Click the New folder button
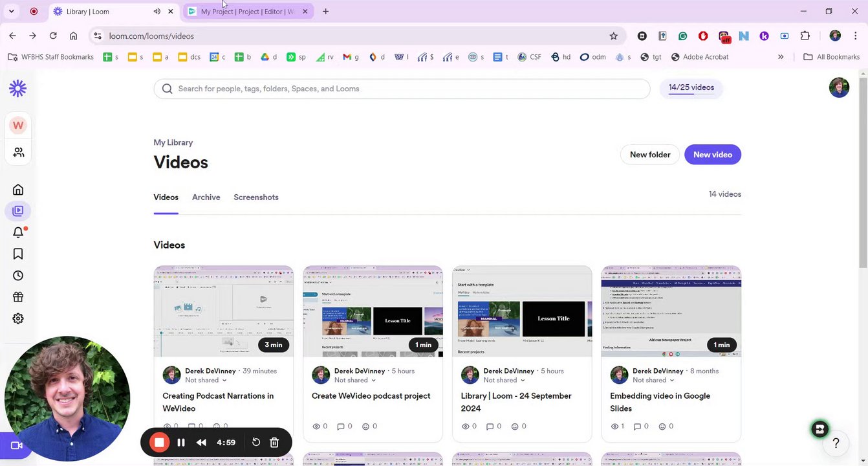Screen dimensions: 868x466 [650, 155]
